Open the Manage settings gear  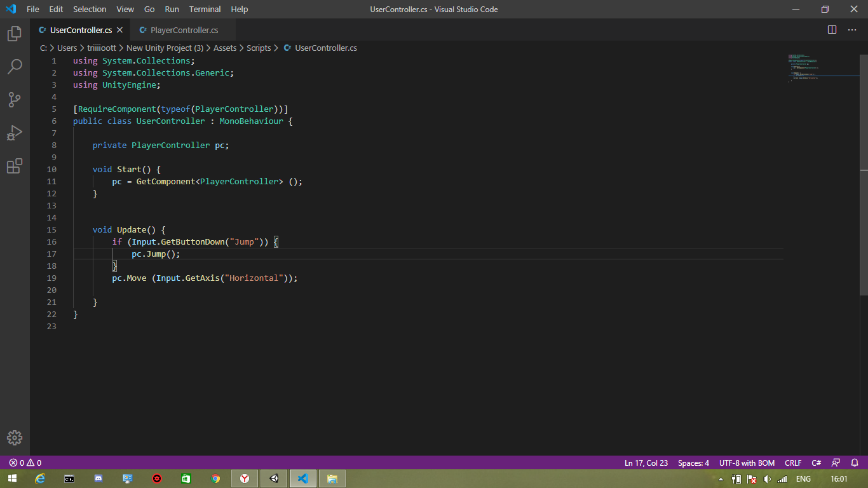(15, 437)
